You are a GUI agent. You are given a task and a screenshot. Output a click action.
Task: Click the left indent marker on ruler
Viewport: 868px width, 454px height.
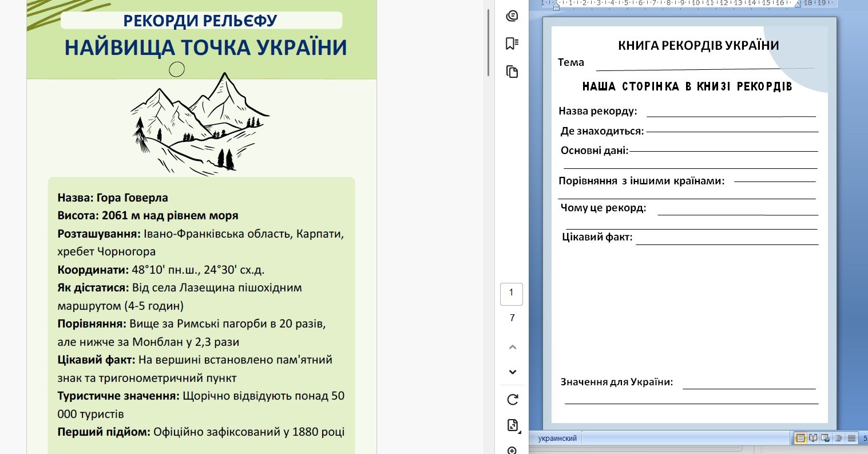coord(556,6)
